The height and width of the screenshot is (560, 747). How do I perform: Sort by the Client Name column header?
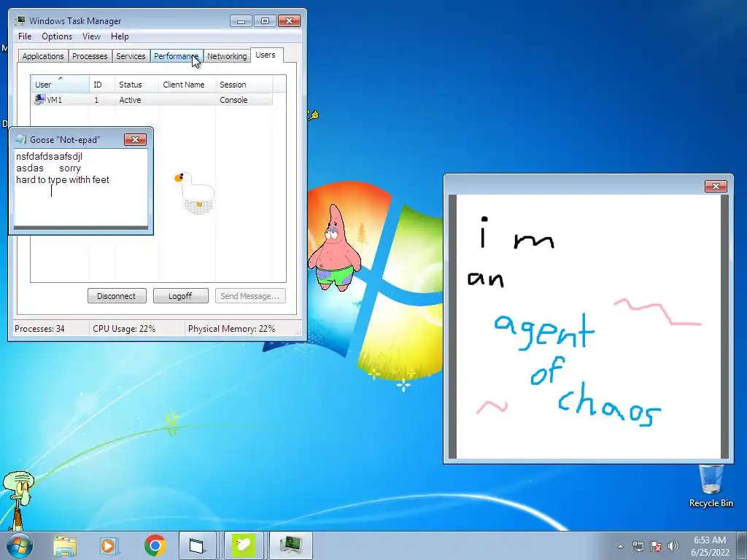click(x=187, y=85)
